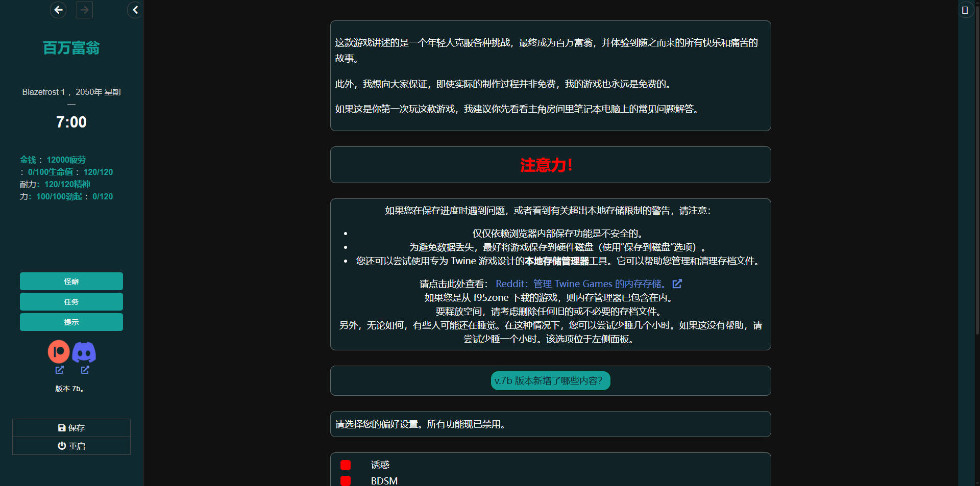Open the Reddit Twine Games storage link
The width and height of the screenshot is (980, 486).
[581, 284]
